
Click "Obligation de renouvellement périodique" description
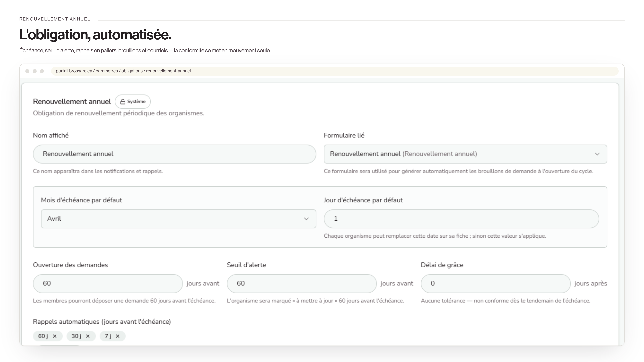(x=118, y=113)
